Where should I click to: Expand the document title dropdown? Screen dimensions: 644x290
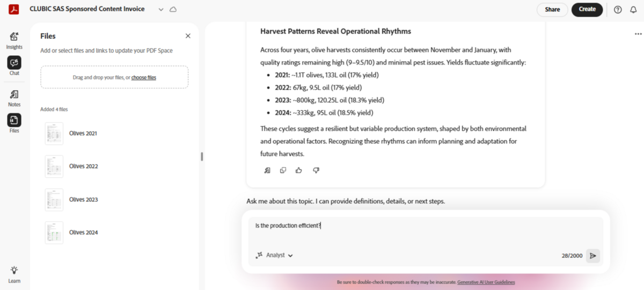tap(161, 10)
